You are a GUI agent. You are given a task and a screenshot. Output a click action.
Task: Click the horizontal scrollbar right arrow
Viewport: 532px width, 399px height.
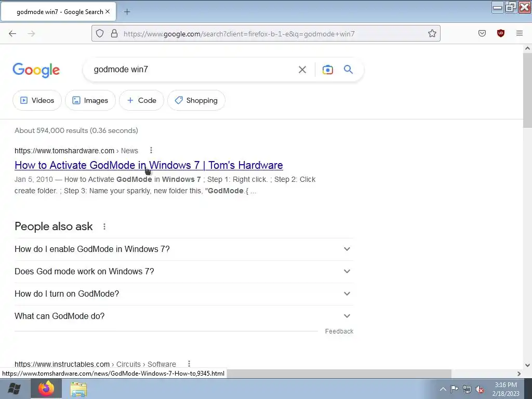(x=519, y=374)
